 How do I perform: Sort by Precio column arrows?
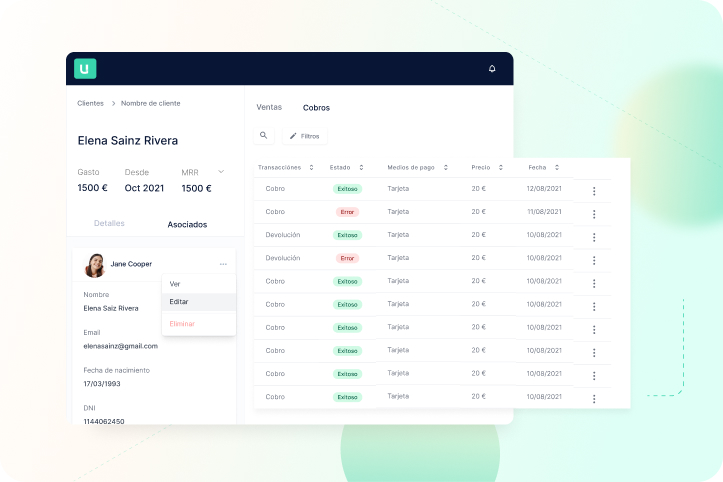point(500,167)
